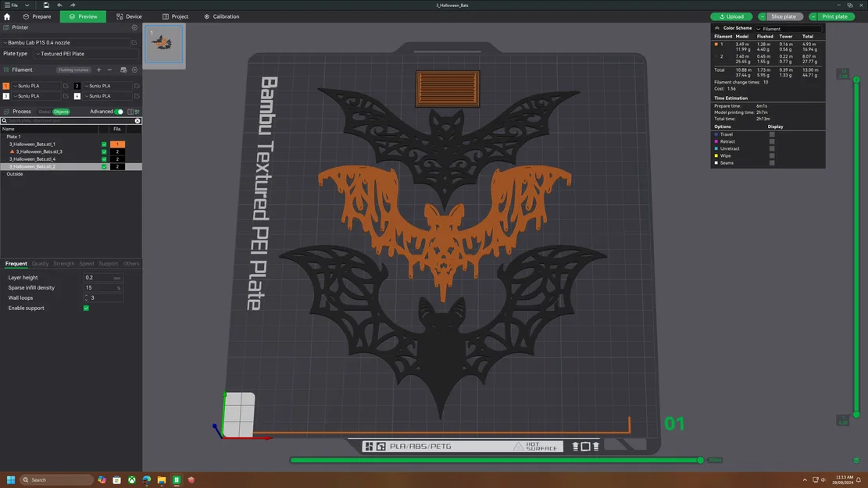
Task: Switch to Project tab
Action: 175,16
